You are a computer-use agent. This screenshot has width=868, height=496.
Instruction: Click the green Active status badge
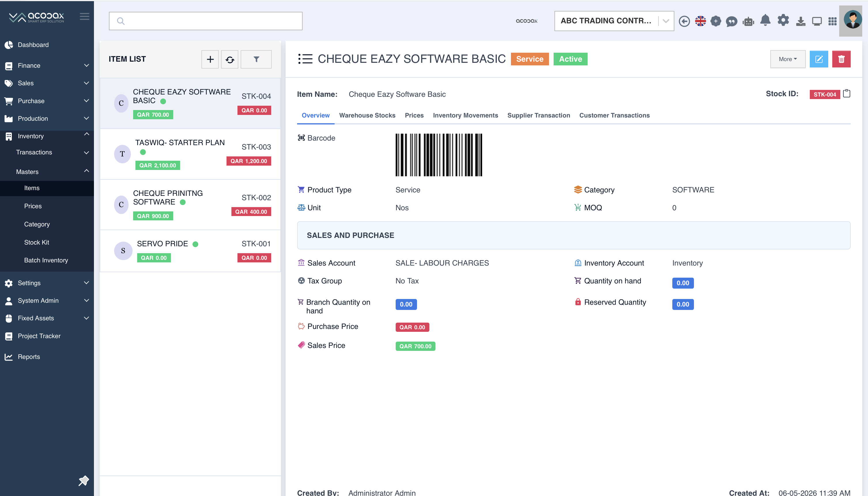tap(570, 59)
